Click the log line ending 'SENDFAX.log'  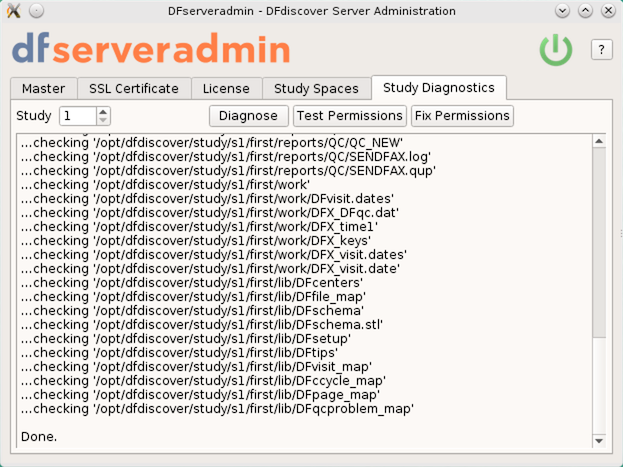click(226, 157)
